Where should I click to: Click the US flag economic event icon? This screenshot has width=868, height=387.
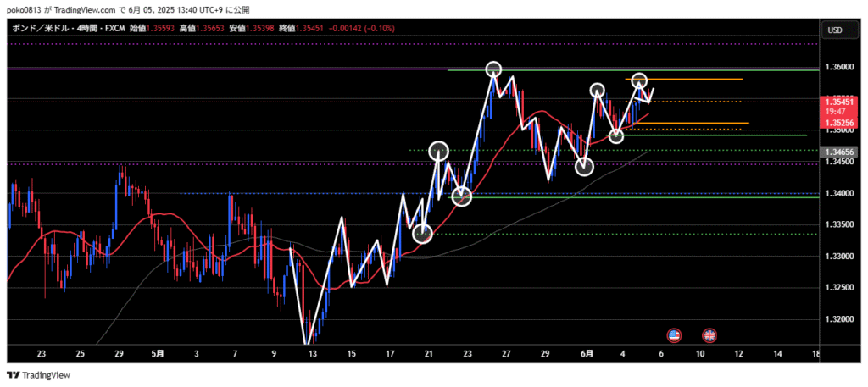tap(675, 334)
